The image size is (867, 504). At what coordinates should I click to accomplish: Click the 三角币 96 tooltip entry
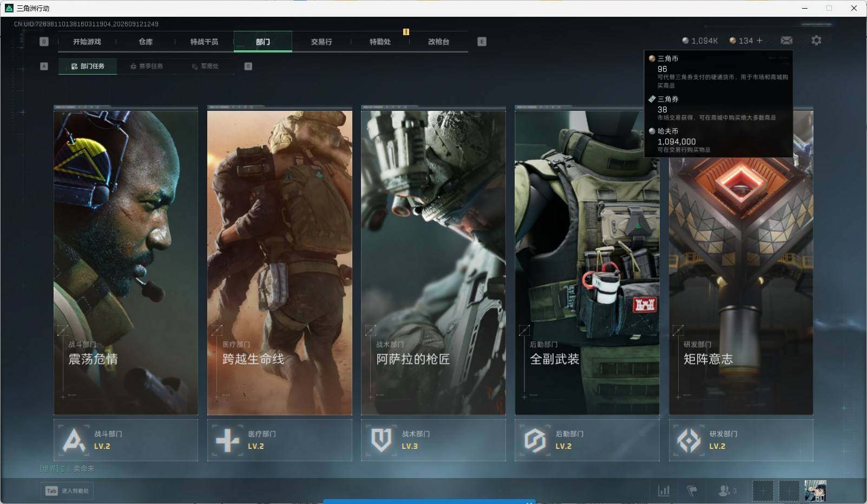click(718, 71)
